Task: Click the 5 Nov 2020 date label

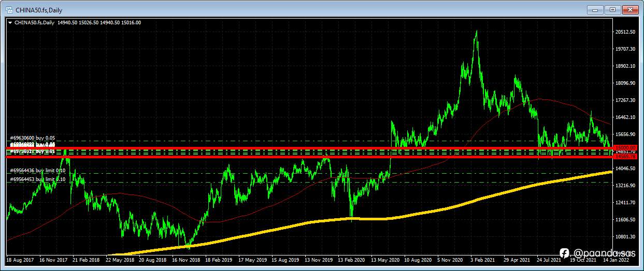Action: (x=450, y=260)
